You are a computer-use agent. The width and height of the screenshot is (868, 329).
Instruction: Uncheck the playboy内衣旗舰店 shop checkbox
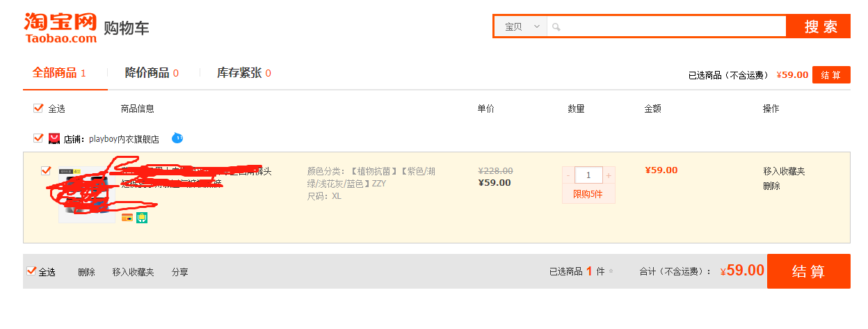[x=38, y=138]
